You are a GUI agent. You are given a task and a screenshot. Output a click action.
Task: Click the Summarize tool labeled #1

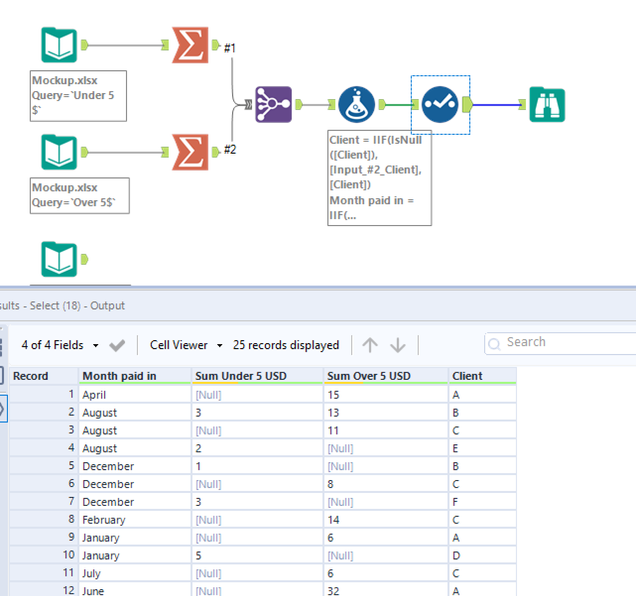tap(190, 45)
